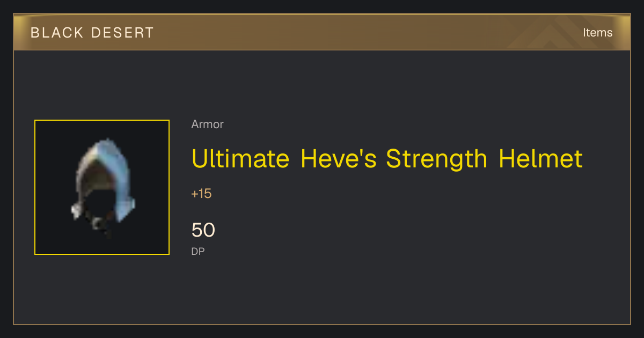Click the DP stat label
Image resolution: width=644 pixels, height=338 pixels.
coord(198,251)
